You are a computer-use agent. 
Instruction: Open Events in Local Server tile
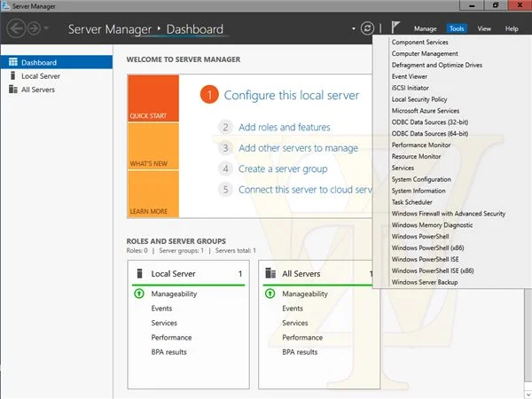click(x=161, y=309)
